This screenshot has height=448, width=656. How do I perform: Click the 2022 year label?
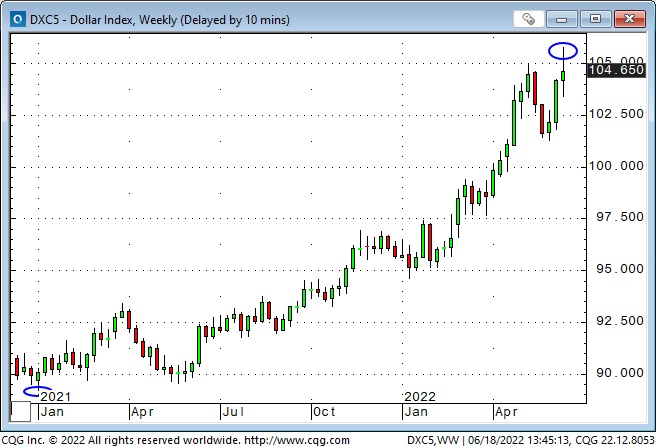(x=420, y=396)
